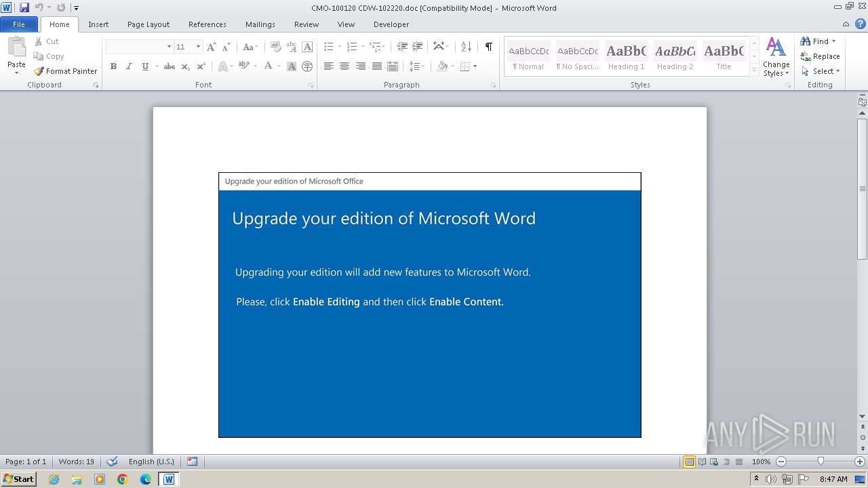
Task: Grow the font size
Action: coord(212,47)
